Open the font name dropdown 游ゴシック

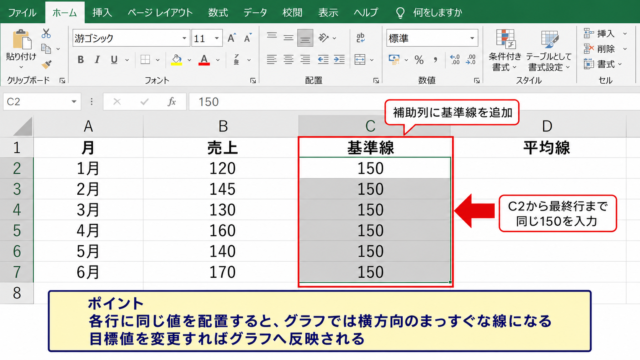(x=184, y=38)
